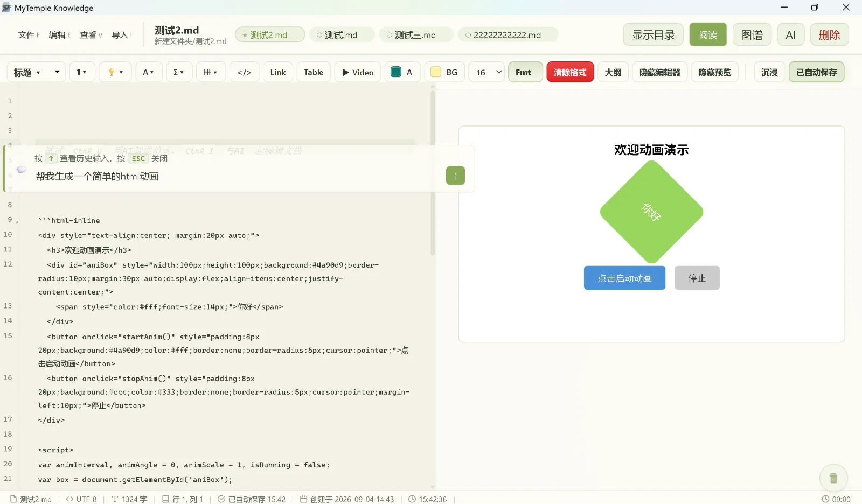Click the 15:42:38 clock in status bar

click(428, 499)
